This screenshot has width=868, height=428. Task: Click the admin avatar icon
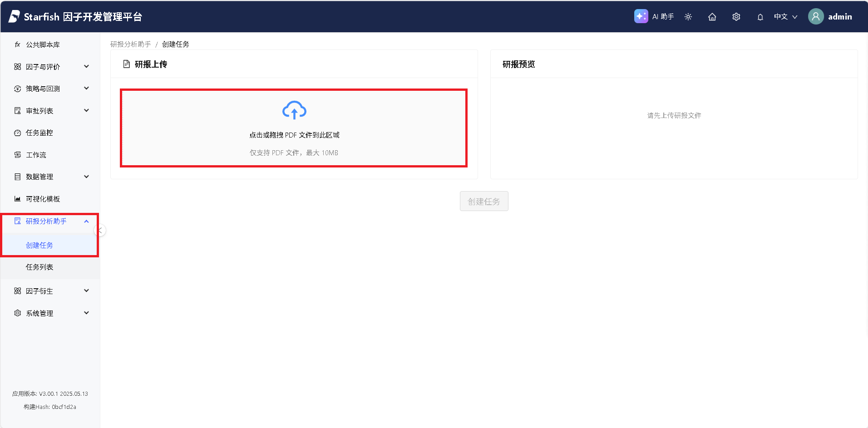(816, 16)
